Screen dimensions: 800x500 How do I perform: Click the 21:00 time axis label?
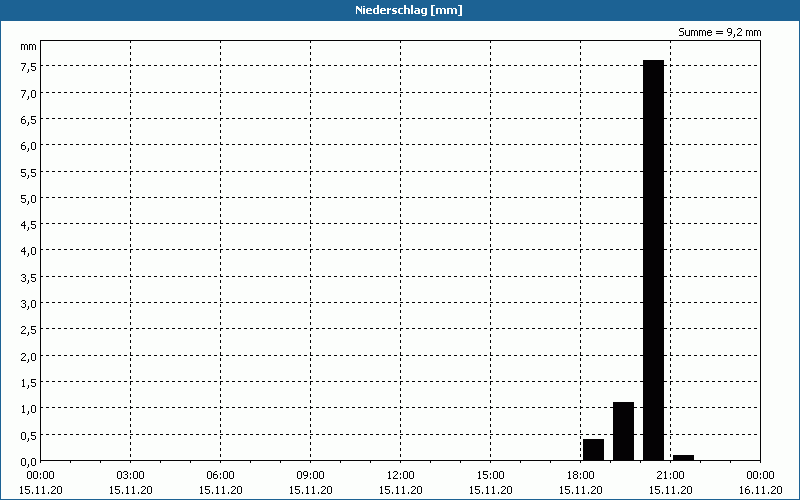tap(670, 476)
